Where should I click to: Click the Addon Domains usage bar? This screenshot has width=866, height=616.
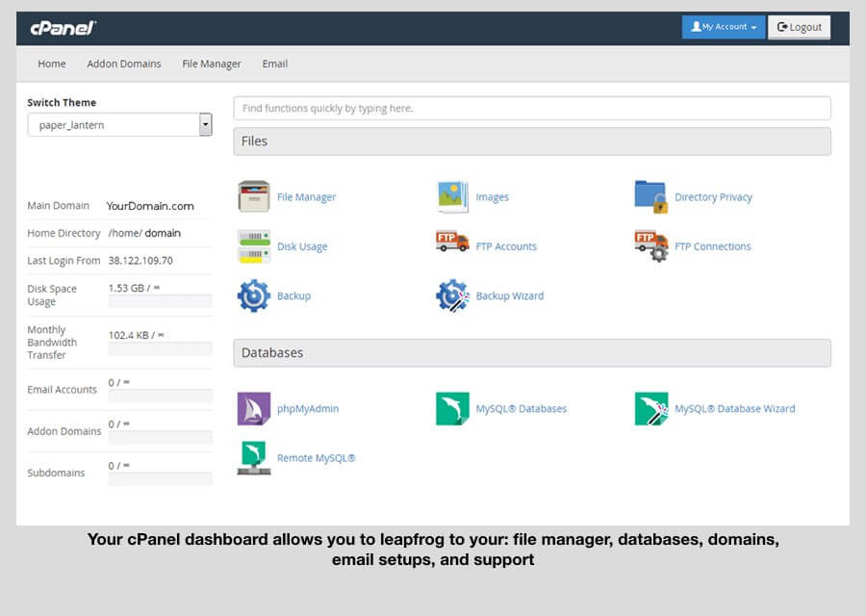(160, 438)
